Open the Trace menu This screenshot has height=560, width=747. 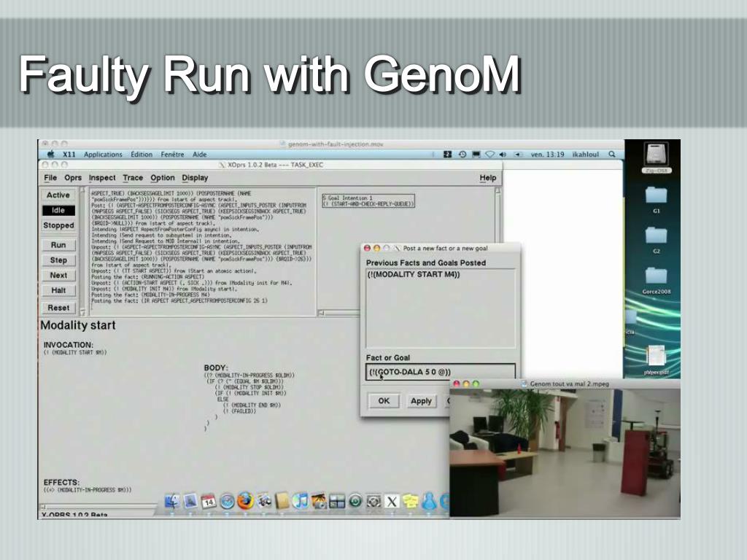(x=133, y=178)
